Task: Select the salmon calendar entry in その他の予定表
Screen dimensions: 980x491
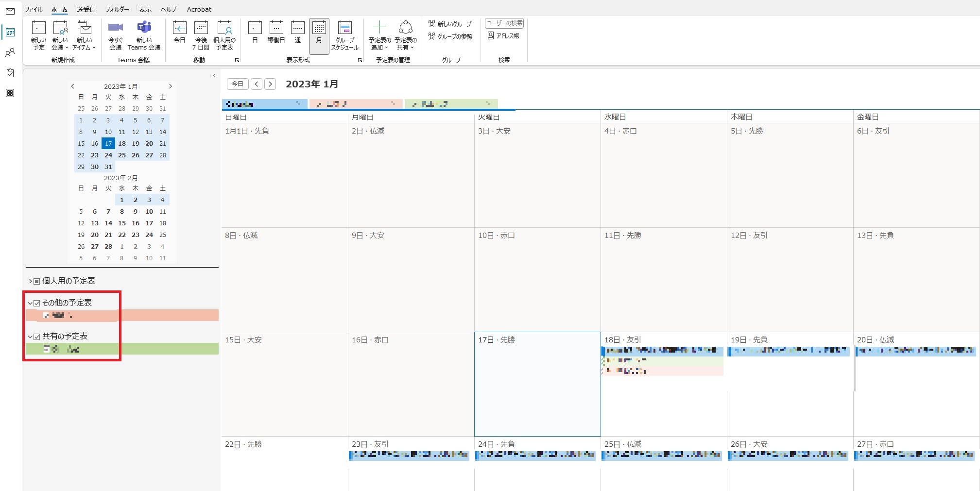Action: point(122,315)
